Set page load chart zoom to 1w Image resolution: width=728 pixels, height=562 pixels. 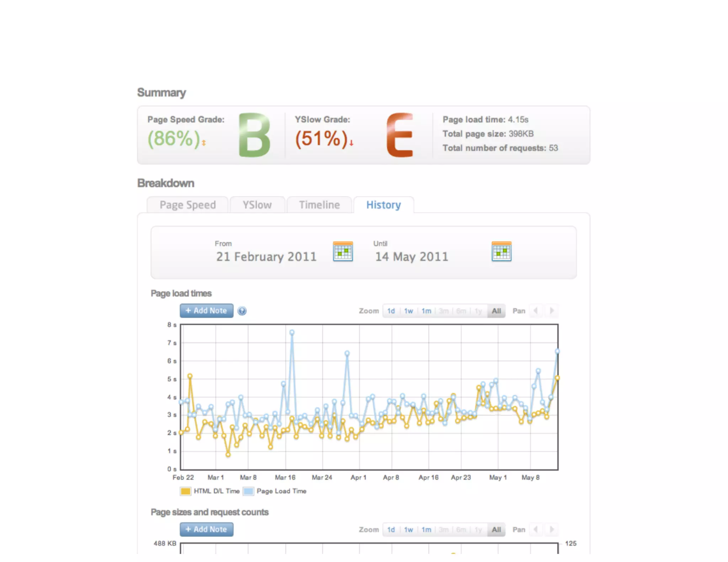click(x=408, y=311)
